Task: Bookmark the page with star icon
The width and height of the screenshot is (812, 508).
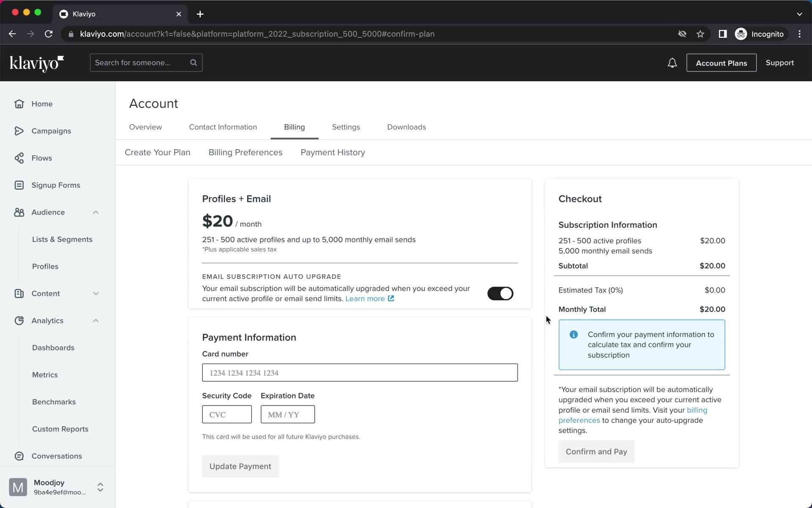Action: [700, 34]
